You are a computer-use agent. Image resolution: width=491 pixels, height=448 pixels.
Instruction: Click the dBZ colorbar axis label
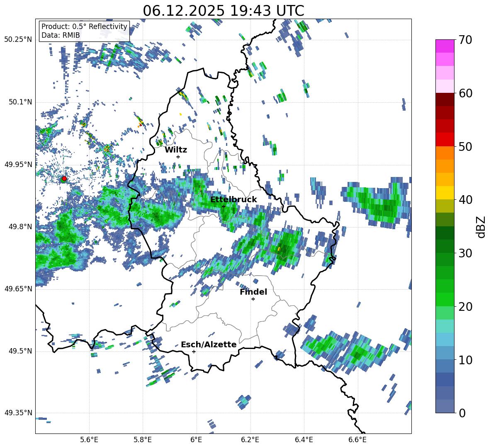(x=481, y=227)
